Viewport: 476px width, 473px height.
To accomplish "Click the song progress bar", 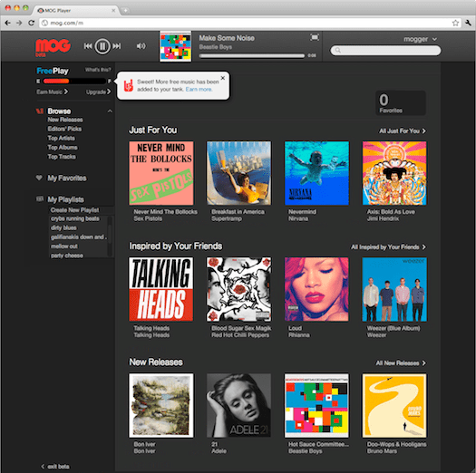I will (x=251, y=56).
